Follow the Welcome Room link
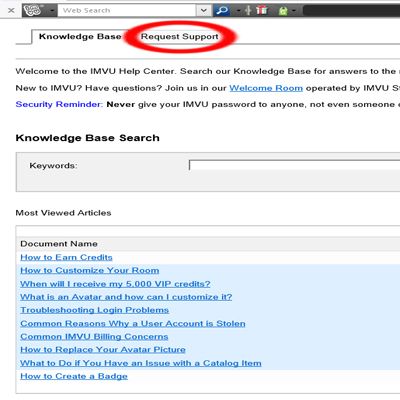Image resolution: width=400 pixels, height=400 pixels. point(266,88)
